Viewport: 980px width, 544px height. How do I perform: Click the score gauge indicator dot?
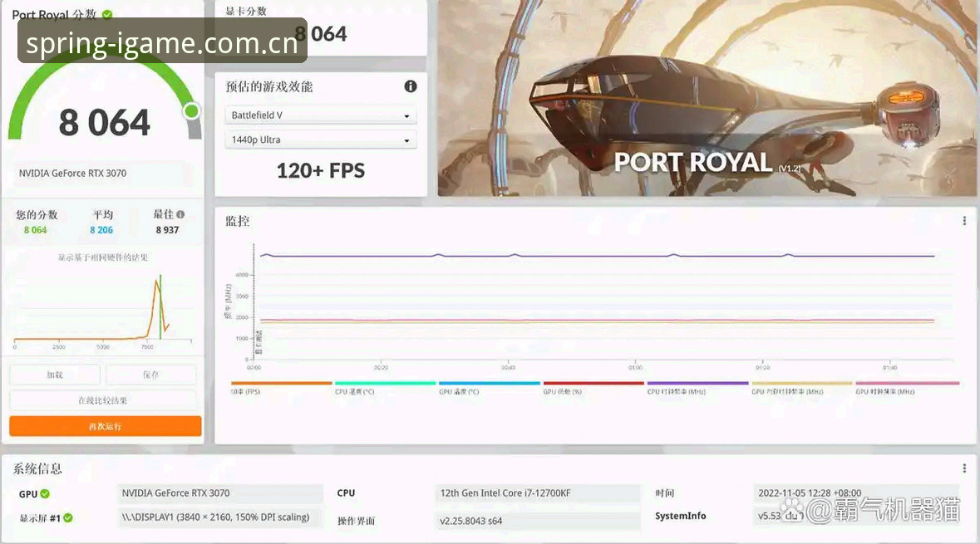192,111
